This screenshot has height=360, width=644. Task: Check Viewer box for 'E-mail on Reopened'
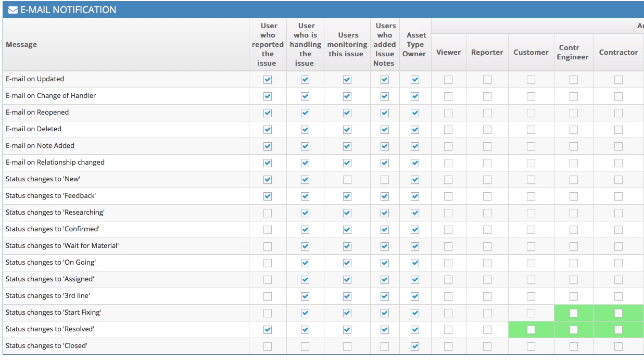click(x=448, y=113)
